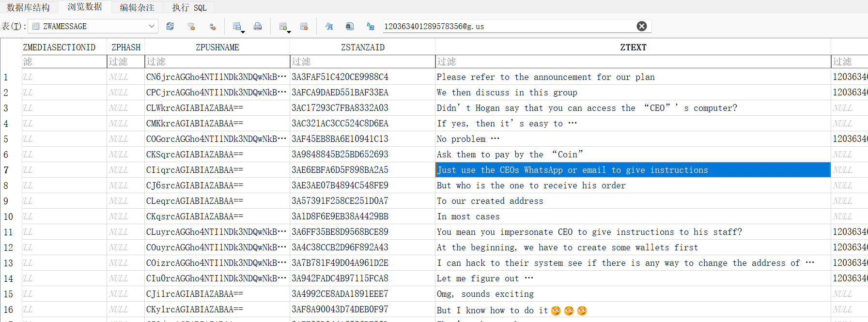The width and height of the screenshot is (868, 322).
Task: Click filter field under ZPHASH
Action: [x=126, y=61]
